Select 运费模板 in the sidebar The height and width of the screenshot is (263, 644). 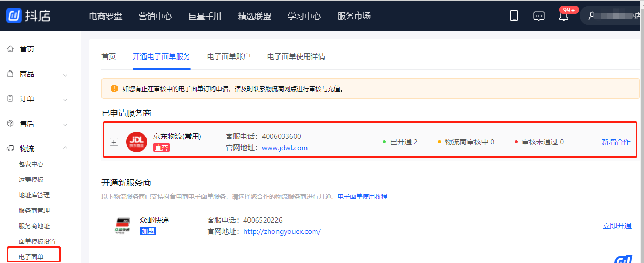point(31,180)
